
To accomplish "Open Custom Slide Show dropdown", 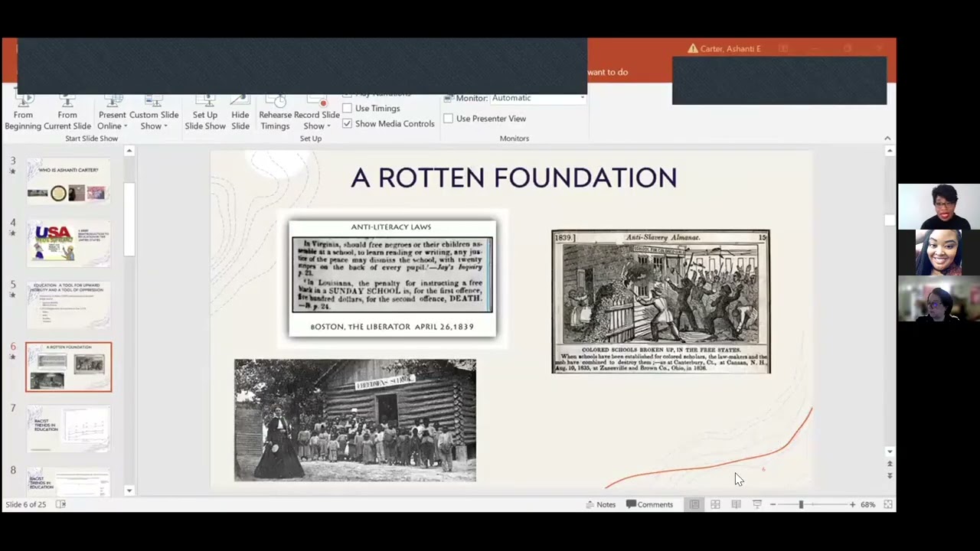I will [154, 113].
